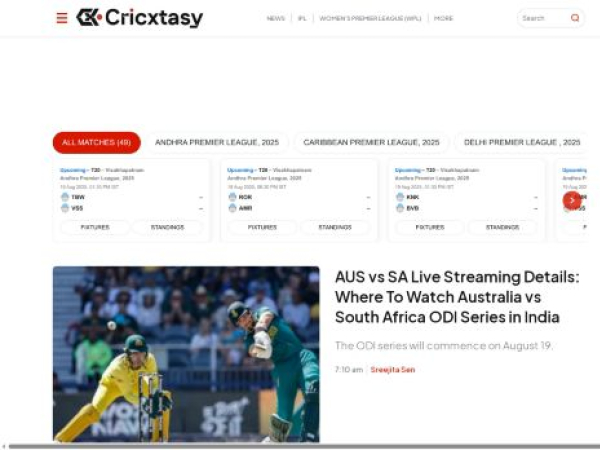This screenshot has height=450, width=600.
Task: Open the NEWS menu item
Action: (276, 18)
